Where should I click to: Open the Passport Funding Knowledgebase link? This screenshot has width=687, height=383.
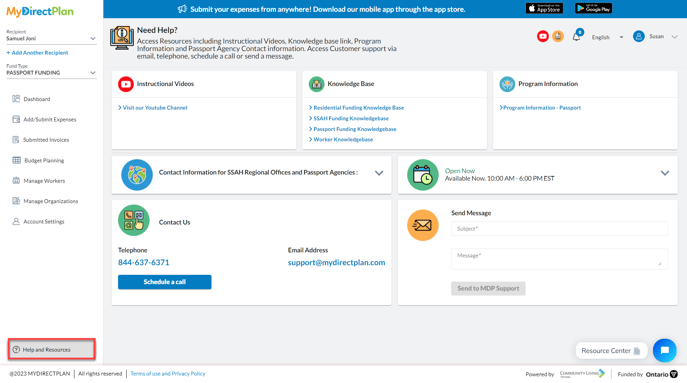352,129
